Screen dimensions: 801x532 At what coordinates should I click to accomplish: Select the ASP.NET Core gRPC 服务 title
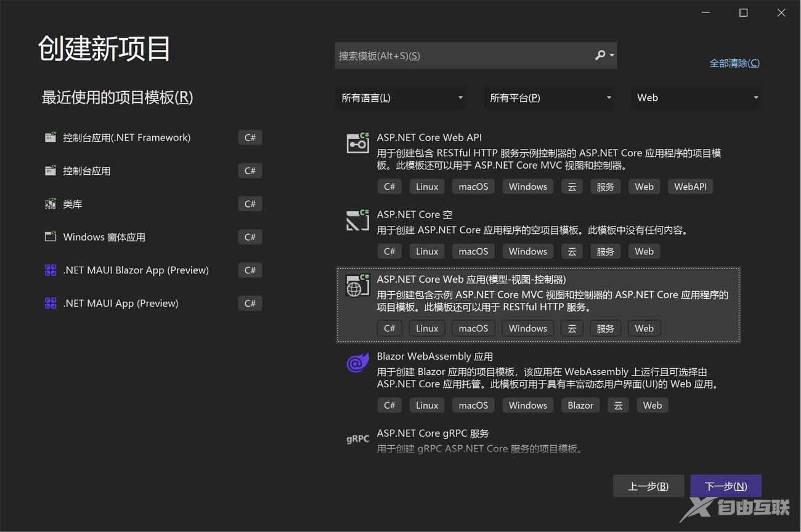(433, 433)
